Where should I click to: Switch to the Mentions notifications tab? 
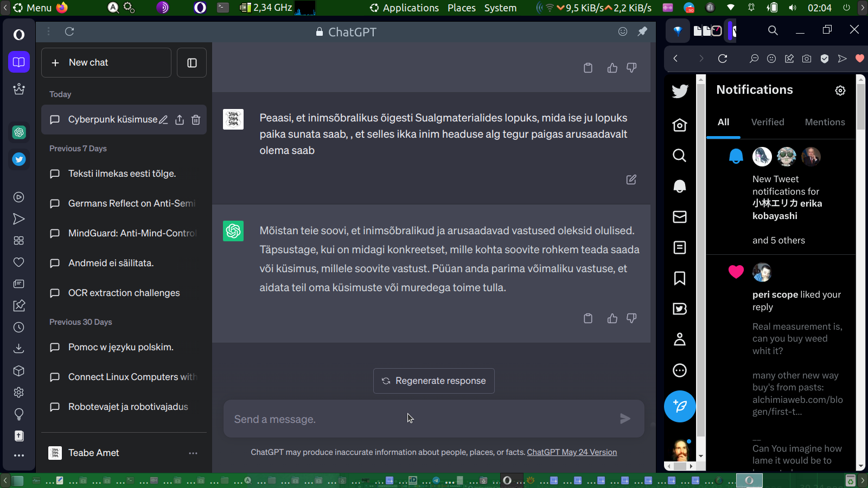point(825,123)
